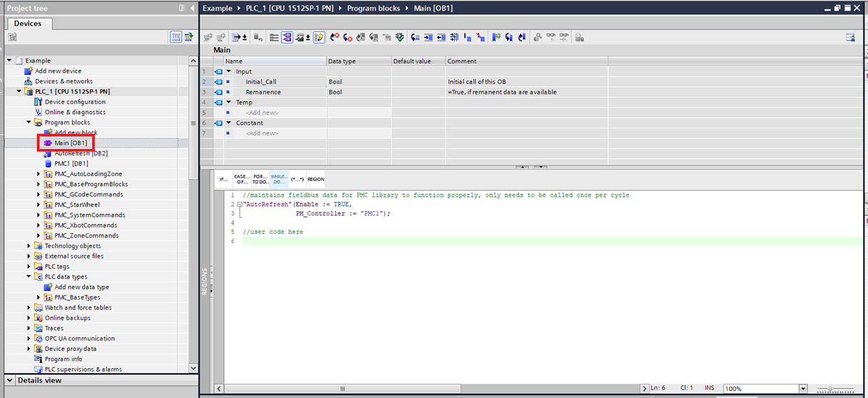Select the Devices tab
868x398 pixels.
pyautogui.click(x=28, y=24)
